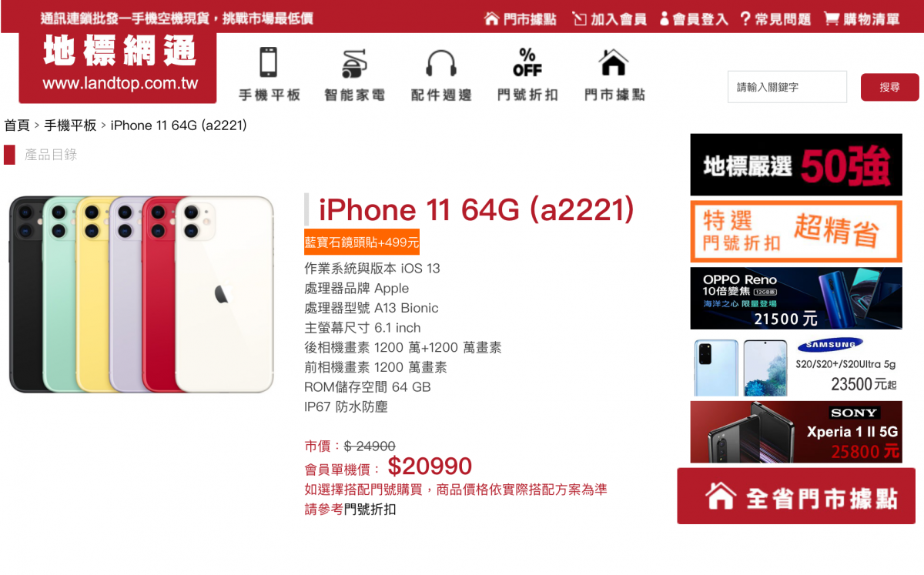Focus the 請輸入關鍵字 search field

click(x=787, y=87)
